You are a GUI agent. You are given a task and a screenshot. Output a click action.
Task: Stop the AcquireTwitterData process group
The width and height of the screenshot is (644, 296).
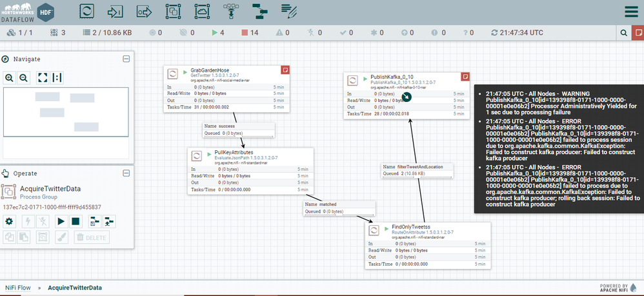click(75, 222)
